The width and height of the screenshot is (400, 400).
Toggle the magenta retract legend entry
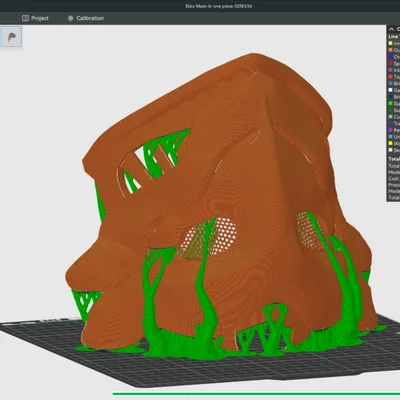394,130
